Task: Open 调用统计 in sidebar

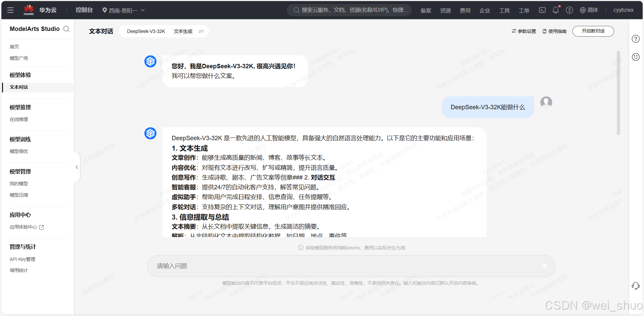Action: point(19,270)
